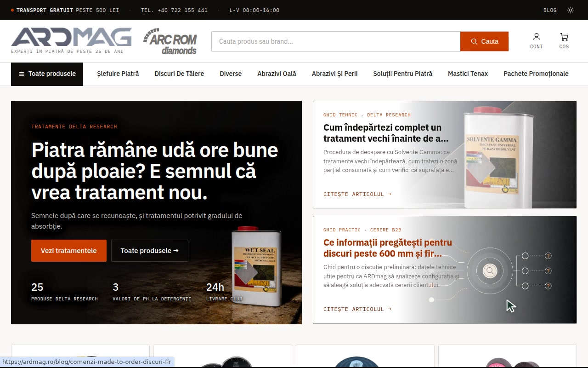Open the Diverse menu item
The image size is (588, 368).
click(x=231, y=74)
